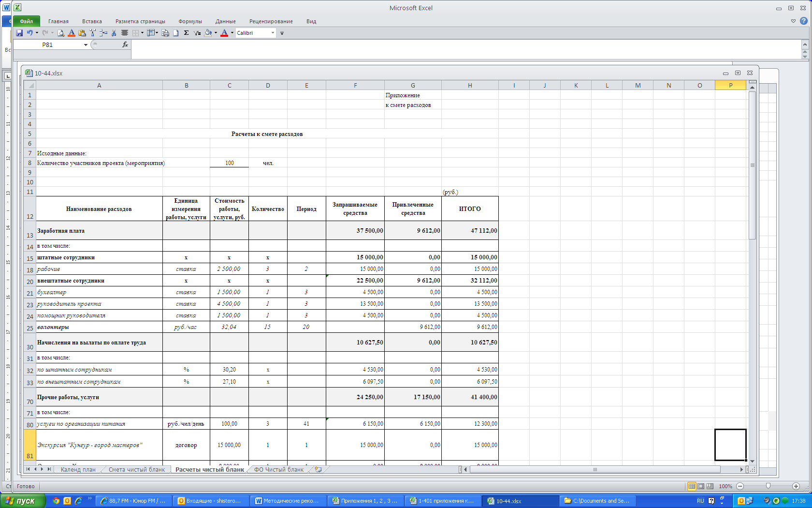The width and height of the screenshot is (812, 508).
Task: Click the taskbar clock 17:38
Action: pyautogui.click(x=798, y=501)
